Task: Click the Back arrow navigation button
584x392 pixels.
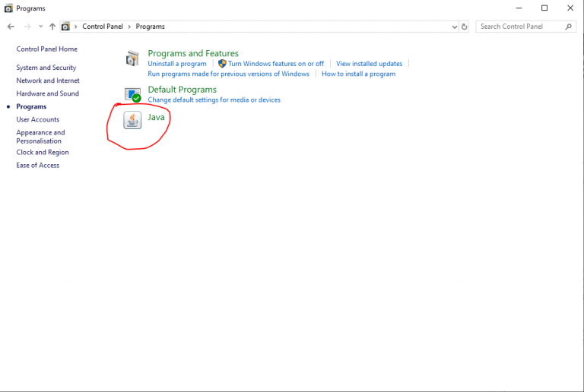Action: pos(11,27)
